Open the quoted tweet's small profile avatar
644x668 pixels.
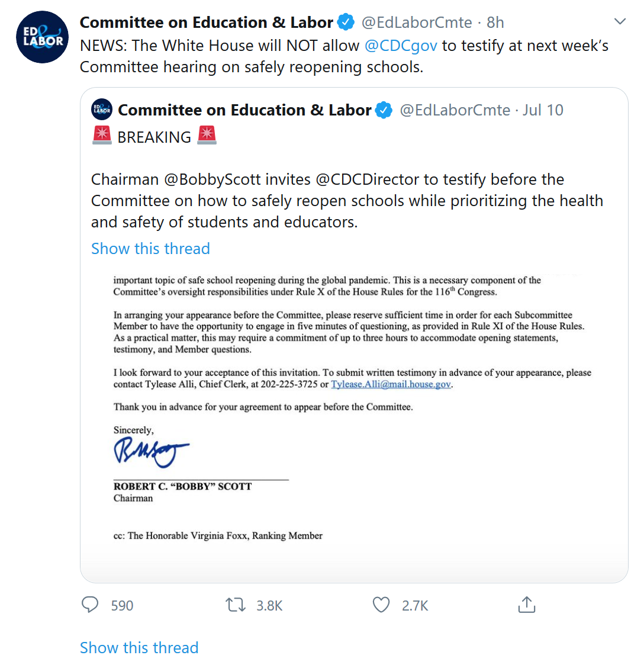click(101, 110)
